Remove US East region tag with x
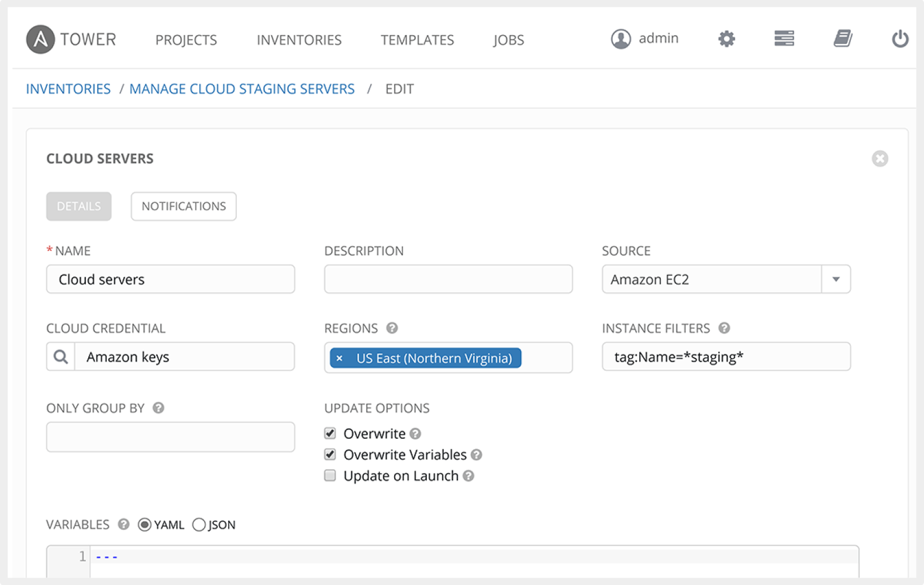This screenshot has width=924, height=585. pos(340,358)
